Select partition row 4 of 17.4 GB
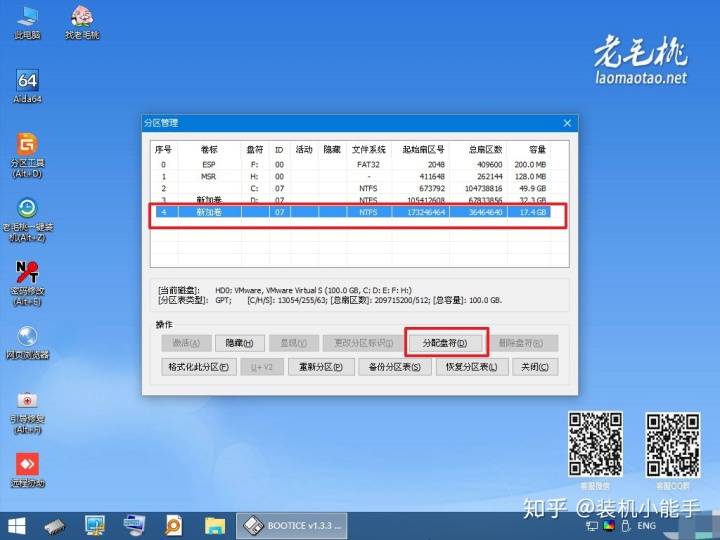 (x=351, y=212)
